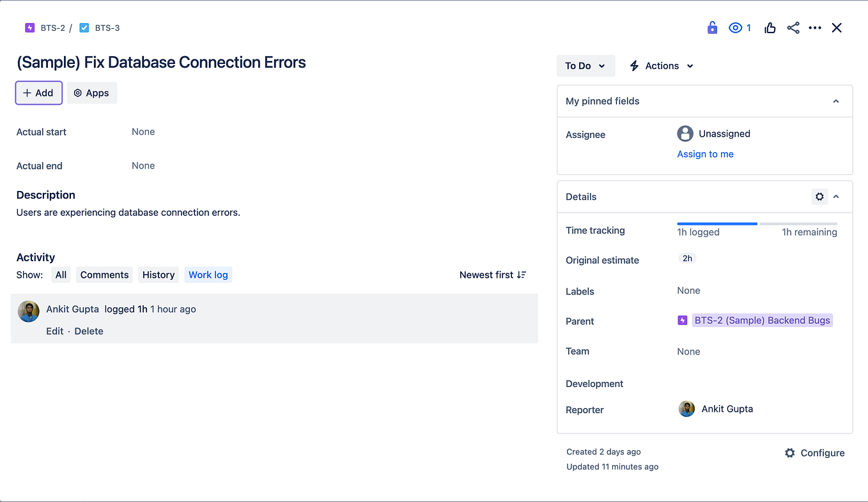Collapse the Details panel

pyautogui.click(x=835, y=196)
